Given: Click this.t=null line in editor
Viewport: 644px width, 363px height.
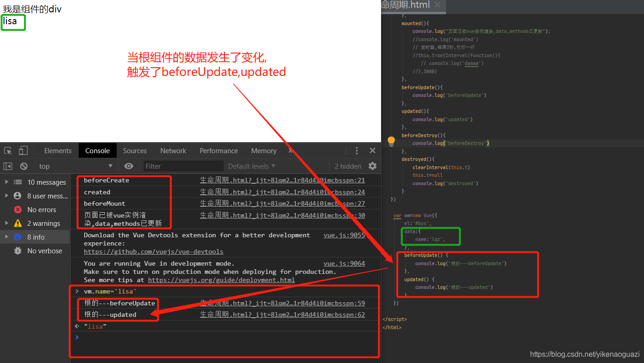Looking at the screenshot, I should [427, 175].
